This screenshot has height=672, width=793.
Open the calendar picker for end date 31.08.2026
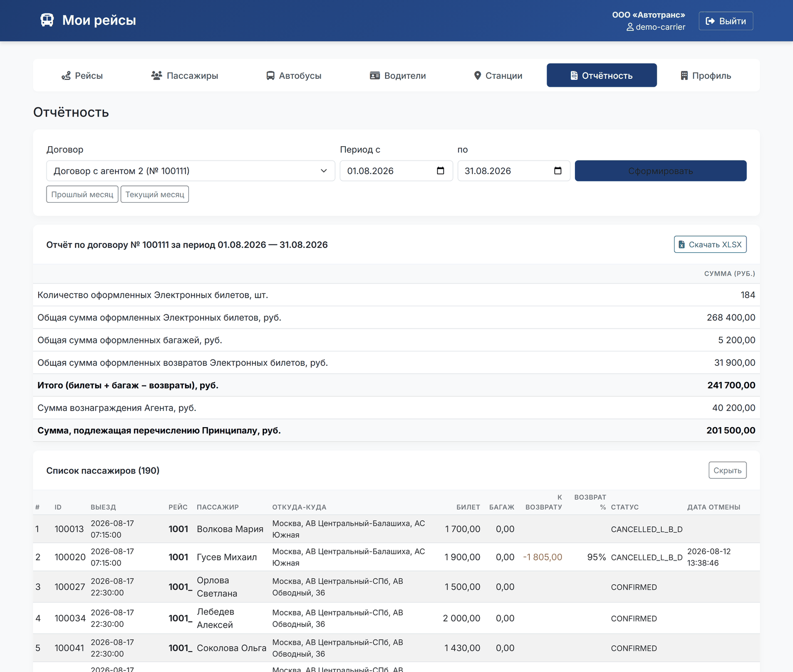558,170
